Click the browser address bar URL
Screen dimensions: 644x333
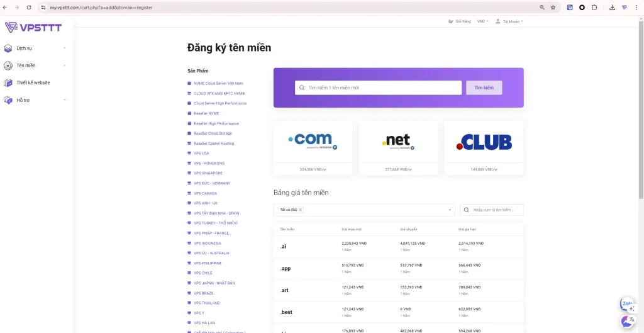(101, 8)
